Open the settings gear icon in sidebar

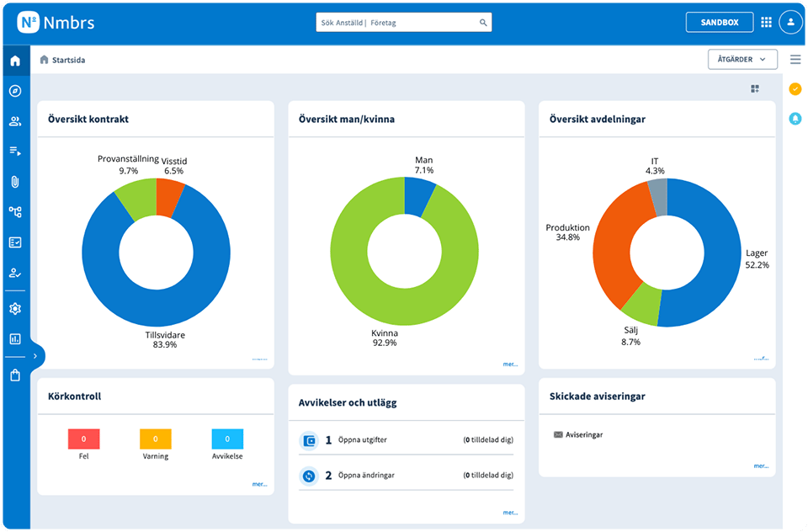pos(14,309)
